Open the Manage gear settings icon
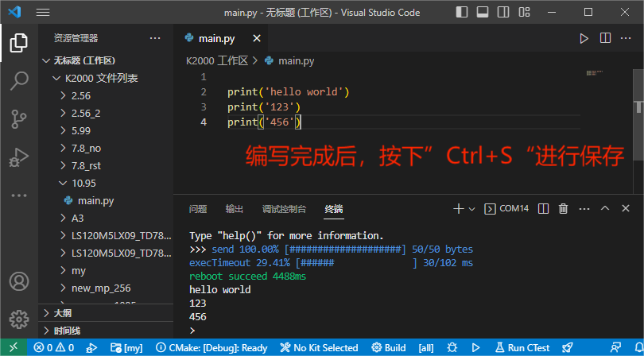644x356 pixels. point(19,319)
